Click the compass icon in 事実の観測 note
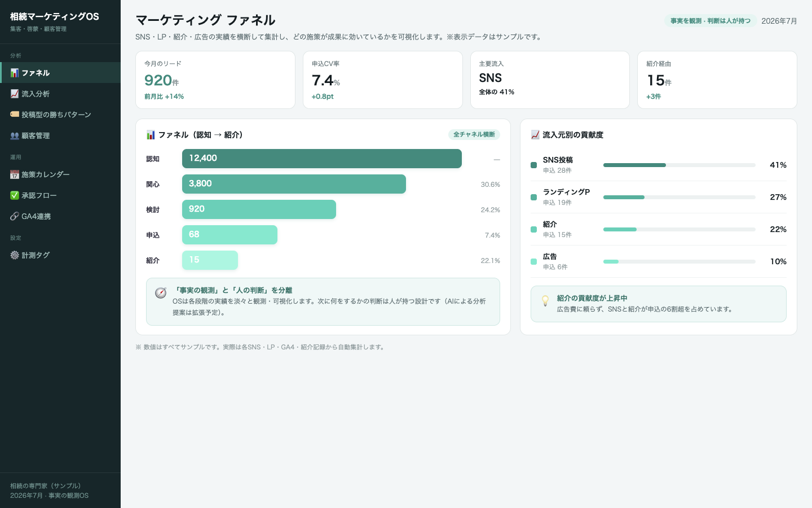 coord(161,293)
